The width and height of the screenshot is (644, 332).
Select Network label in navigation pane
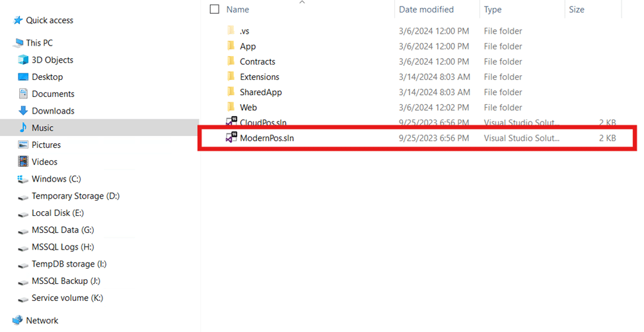[x=42, y=320]
